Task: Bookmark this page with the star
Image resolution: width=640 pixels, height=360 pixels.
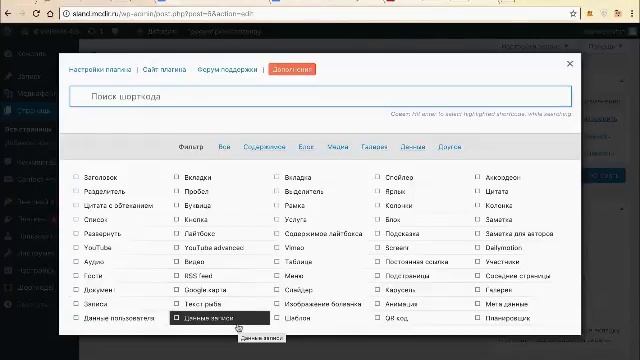Action: [573, 13]
